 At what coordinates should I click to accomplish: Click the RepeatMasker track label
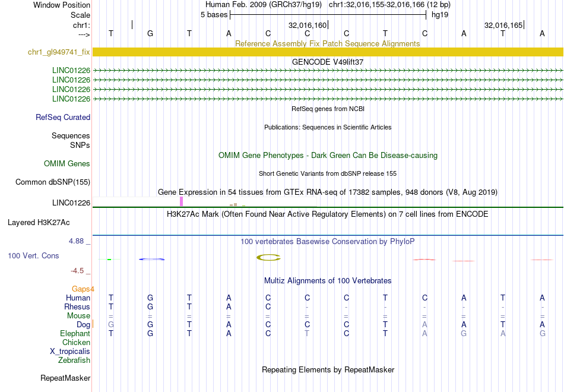pos(65,378)
